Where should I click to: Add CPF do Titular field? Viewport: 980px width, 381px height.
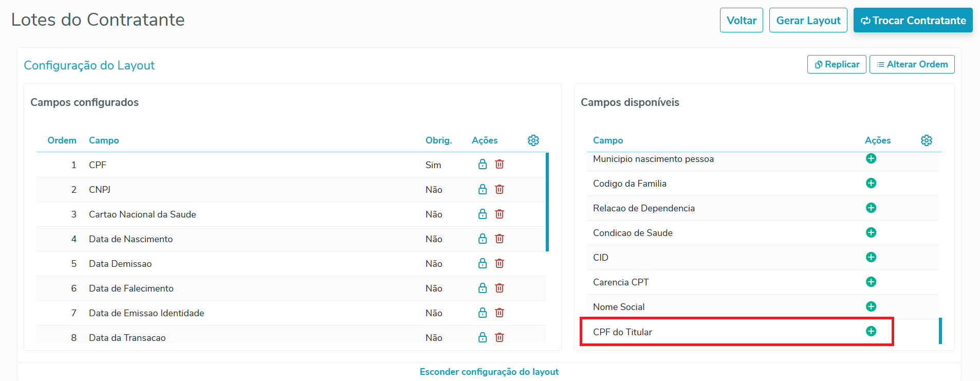(871, 331)
